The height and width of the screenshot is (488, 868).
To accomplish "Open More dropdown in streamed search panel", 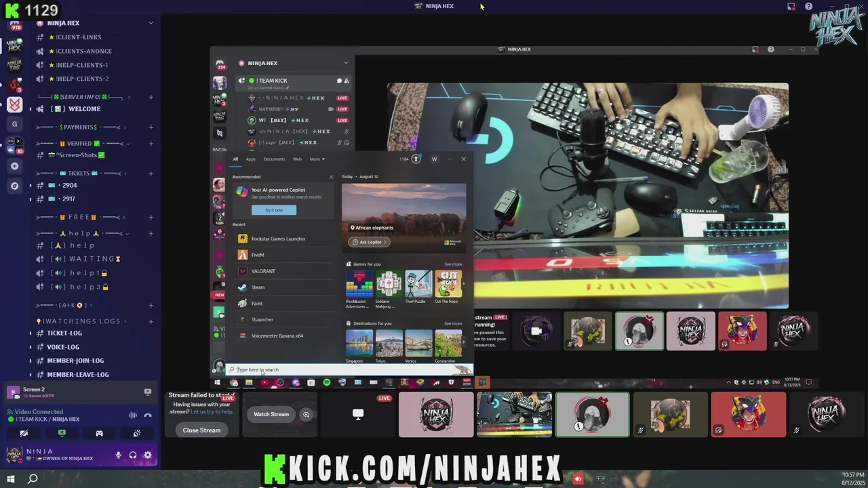I will click(x=317, y=159).
